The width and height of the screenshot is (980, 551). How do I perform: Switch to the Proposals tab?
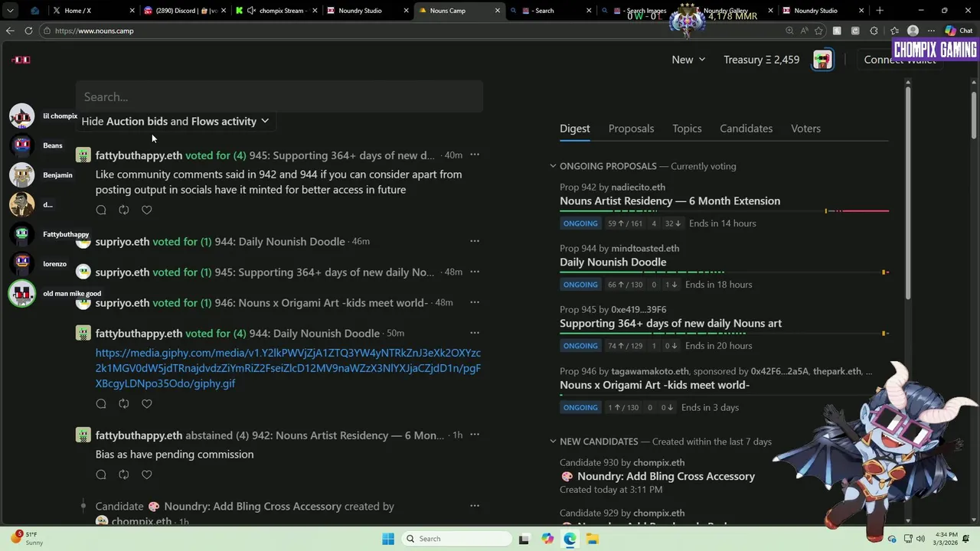(631, 129)
